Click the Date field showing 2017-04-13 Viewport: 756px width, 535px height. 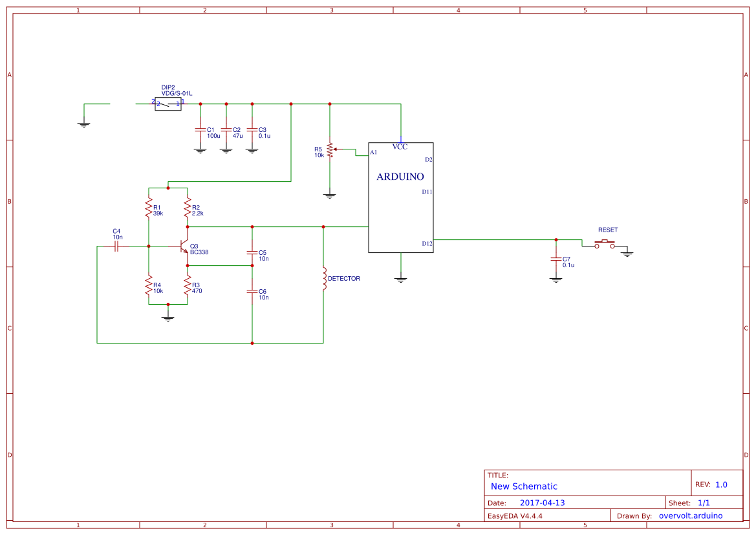coord(542,501)
